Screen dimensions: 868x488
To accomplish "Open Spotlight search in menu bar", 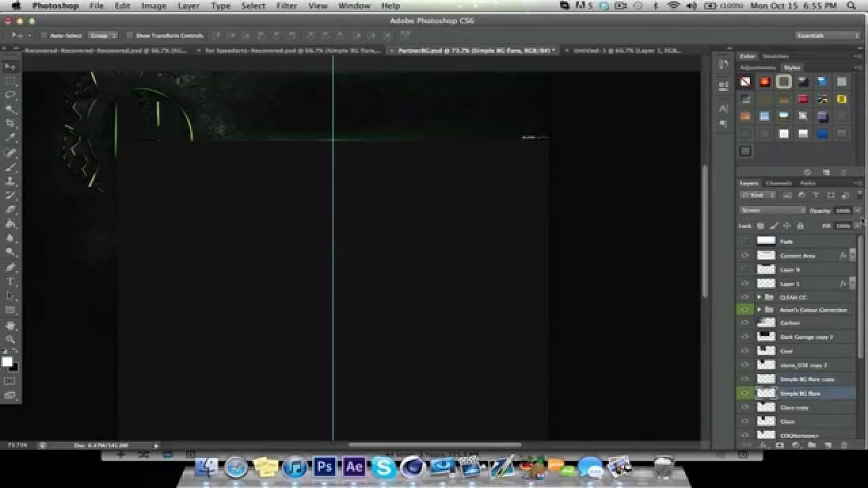I will pyautogui.click(x=852, y=5).
